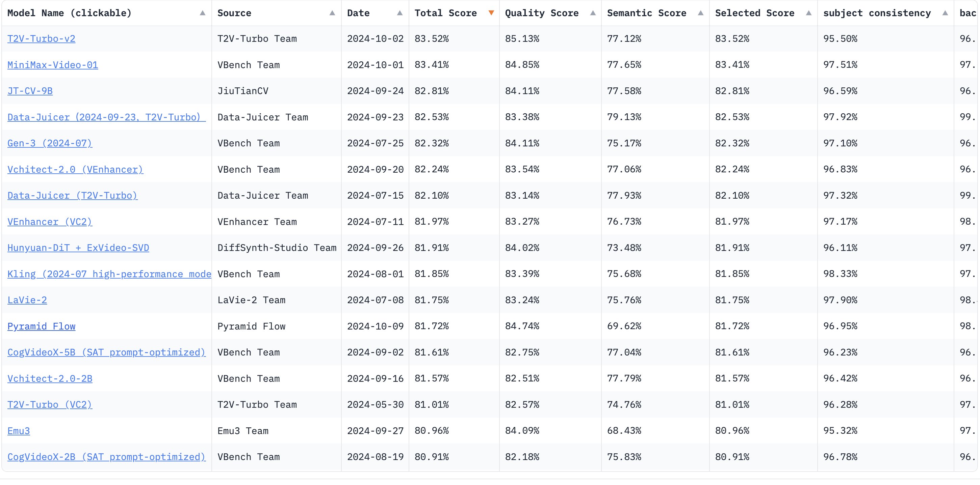Open the JT-CV-9B model link
Image resolution: width=980 pixels, height=485 pixels.
tap(30, 91)
